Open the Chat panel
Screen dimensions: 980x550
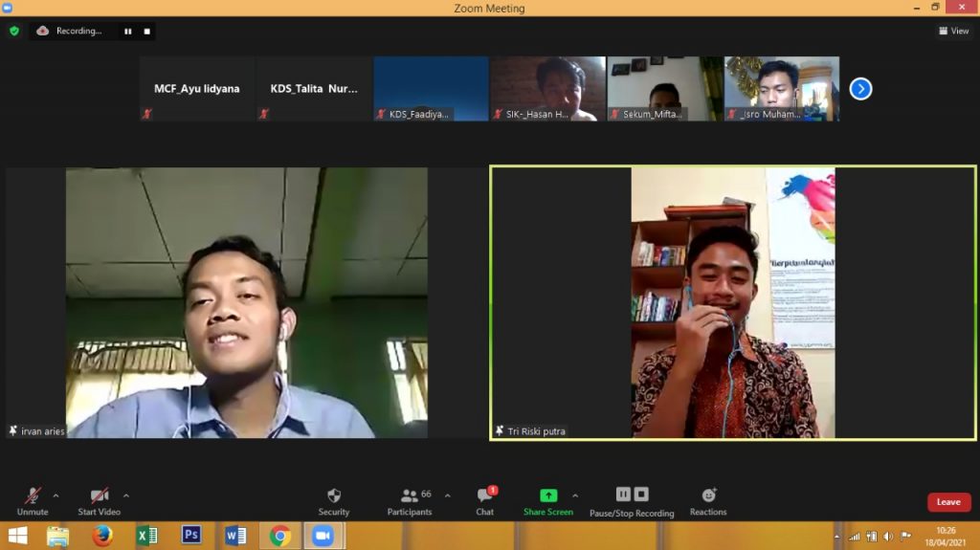(x=485, y=495)
